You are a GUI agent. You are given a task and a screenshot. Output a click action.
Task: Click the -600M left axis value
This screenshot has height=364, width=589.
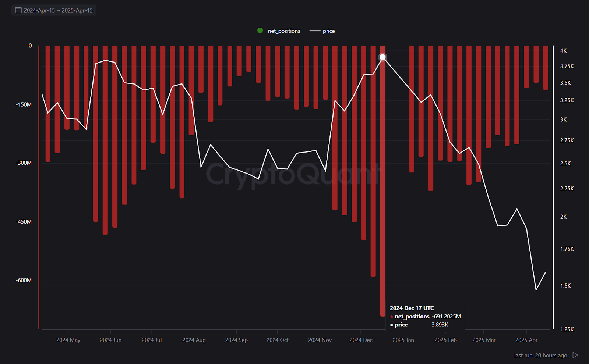24,280
